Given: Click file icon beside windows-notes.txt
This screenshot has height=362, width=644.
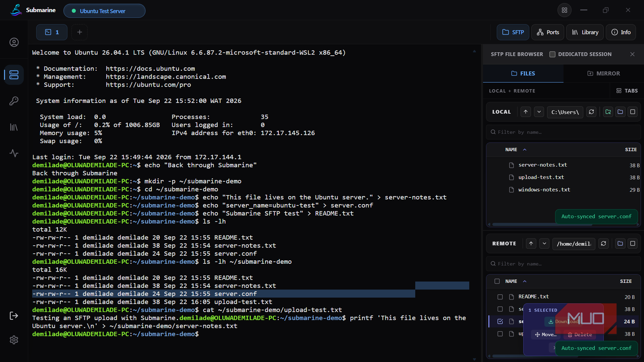Looking at the screenshot, I should [x=511, y=190].
